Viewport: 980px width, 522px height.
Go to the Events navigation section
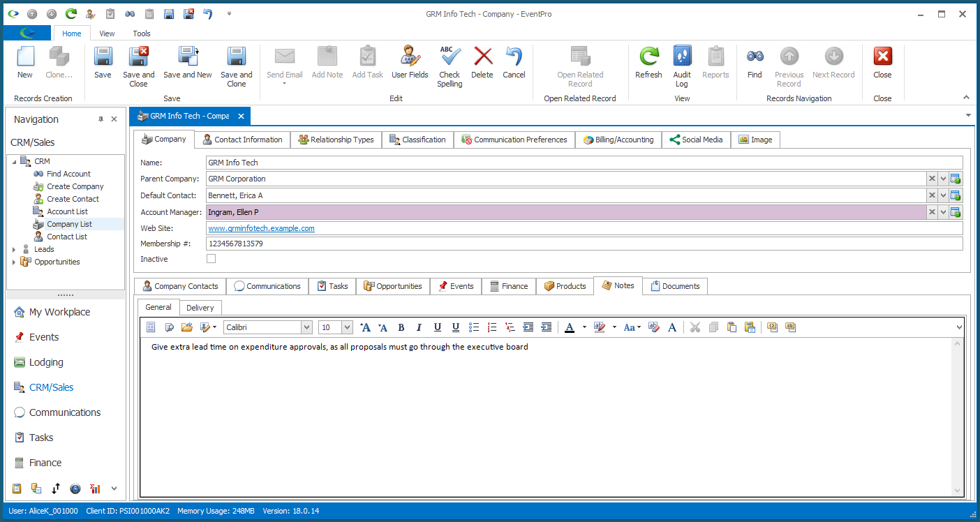point(44,337)
